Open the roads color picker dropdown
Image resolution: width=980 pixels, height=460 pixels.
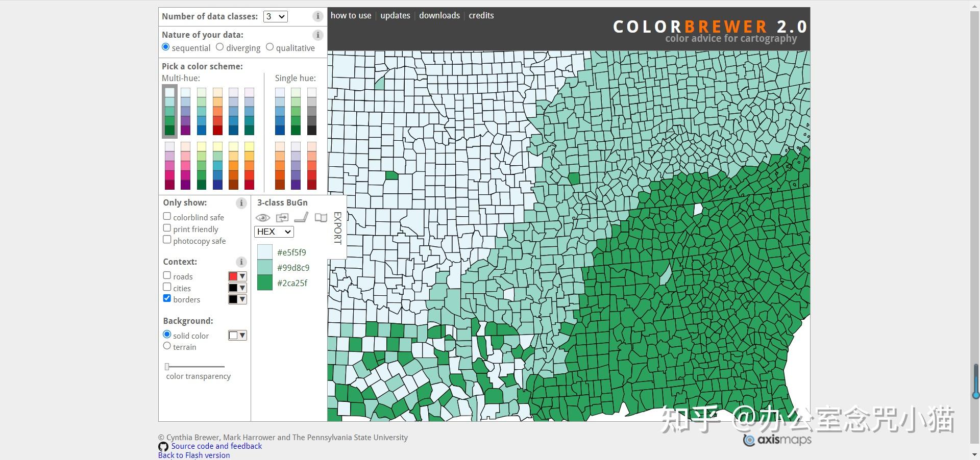[x=237, y=276]
